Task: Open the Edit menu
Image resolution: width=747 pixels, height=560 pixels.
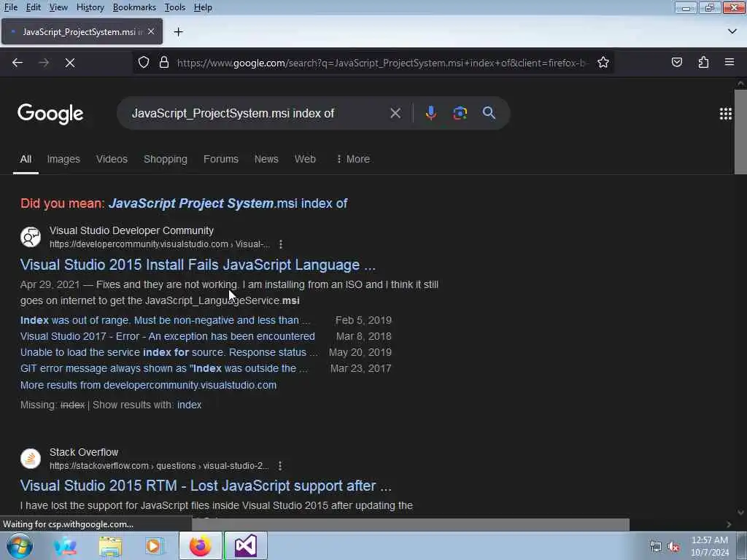Action: coord(33,7)
